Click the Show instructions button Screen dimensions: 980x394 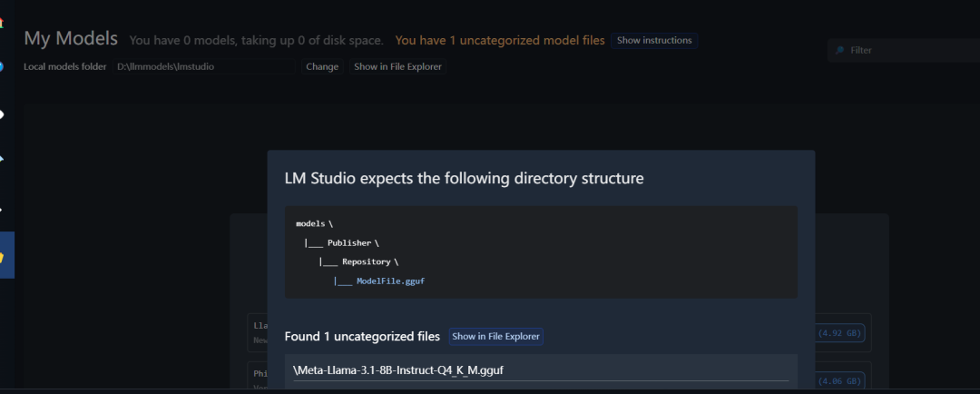[x=654, y=41]
